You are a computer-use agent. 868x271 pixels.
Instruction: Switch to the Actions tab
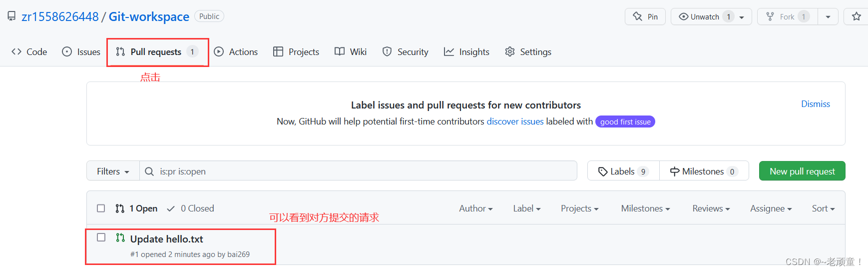pyautogui.click(x=236, y=52)
